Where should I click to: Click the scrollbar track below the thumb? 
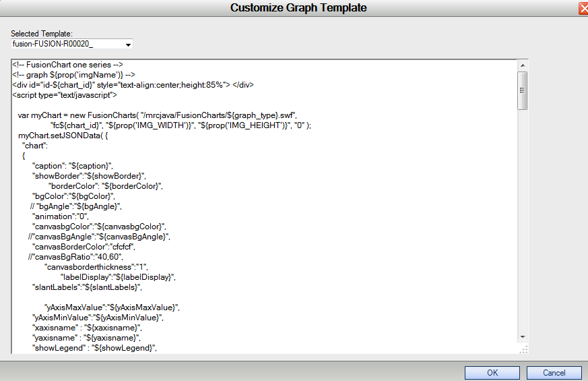[523, 221]
